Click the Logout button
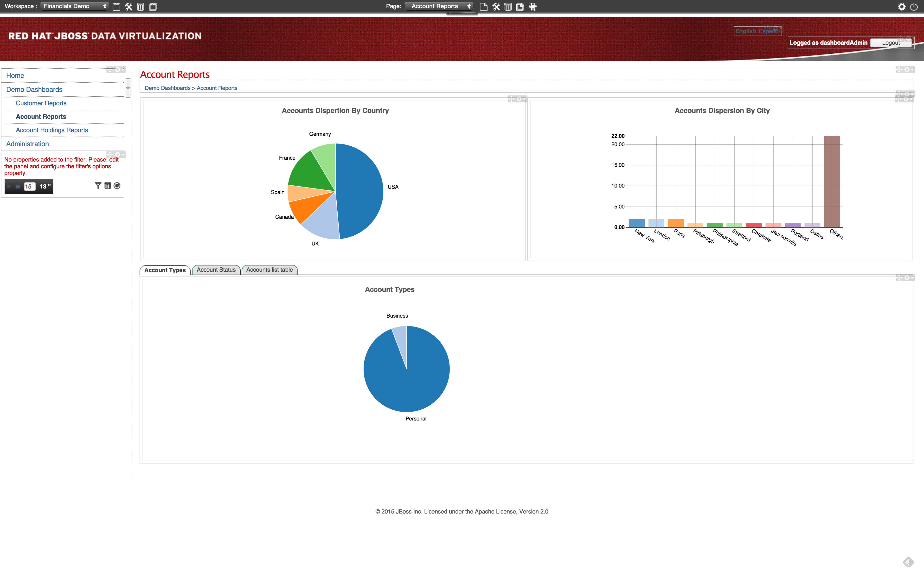Image resolution: width=924 pixels, height=577 pixels. pos(890,43)
